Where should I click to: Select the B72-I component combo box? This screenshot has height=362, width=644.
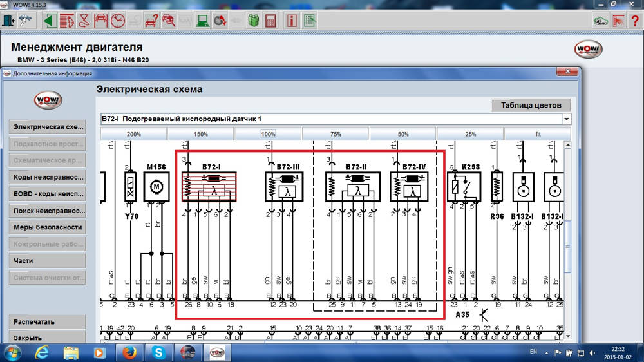tap(332, 119)
